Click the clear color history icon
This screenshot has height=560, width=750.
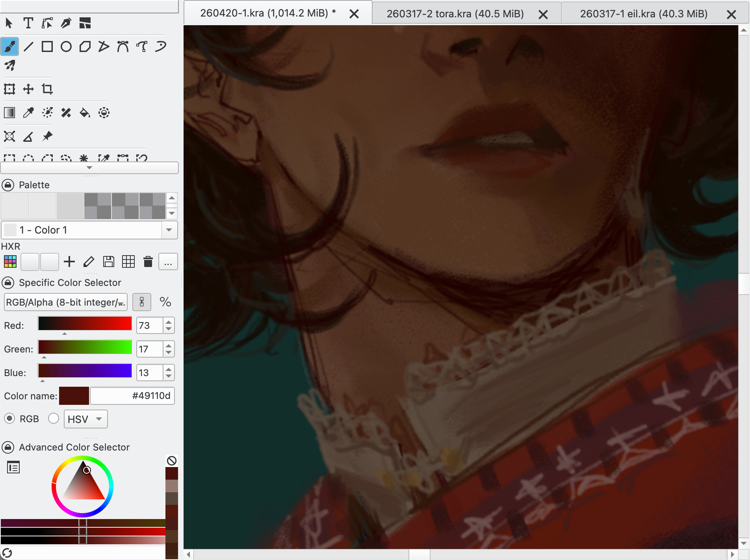click(x=172, y=461)
